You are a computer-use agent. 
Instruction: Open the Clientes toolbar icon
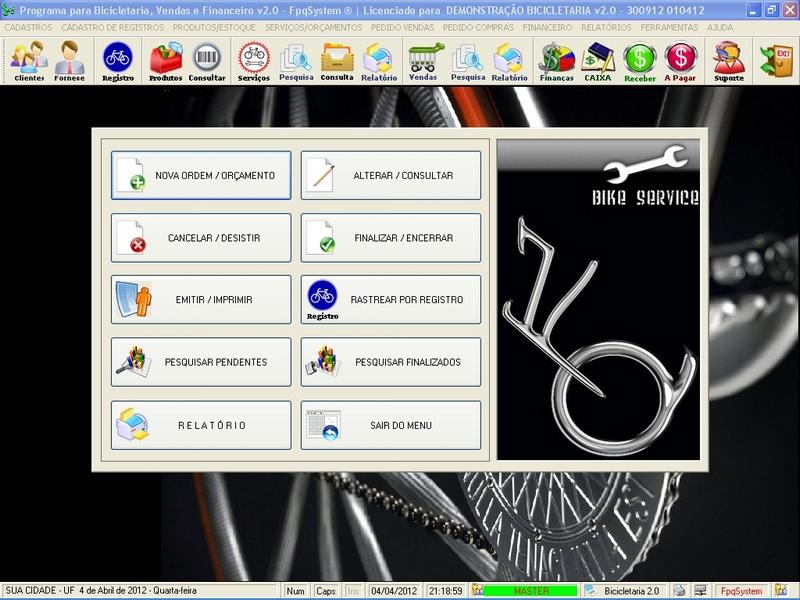29,62
